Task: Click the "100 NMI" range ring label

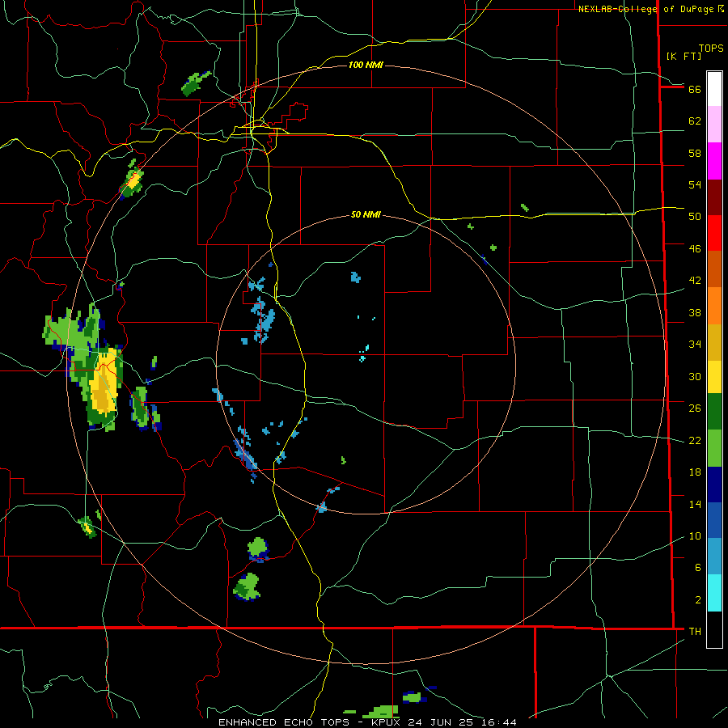Action: [x=366, y=65]
